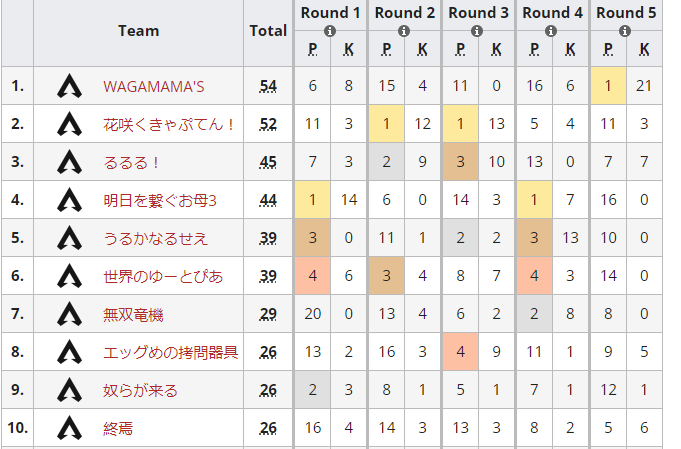Click the Round 3 info icon

478,31
